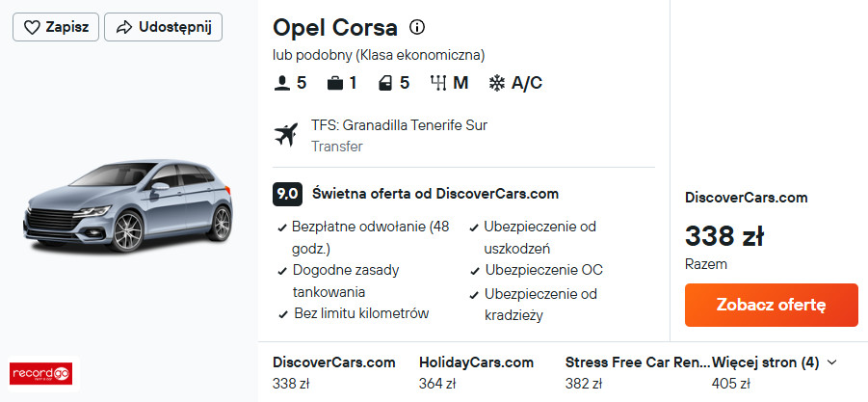Select the Stress Free Car Rental offer
This screenshot has height=402, width=868.
coord(636,372)
